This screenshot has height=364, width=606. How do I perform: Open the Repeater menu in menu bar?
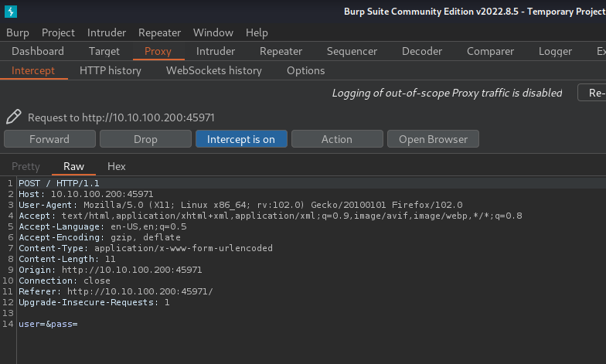click(159, 32)
